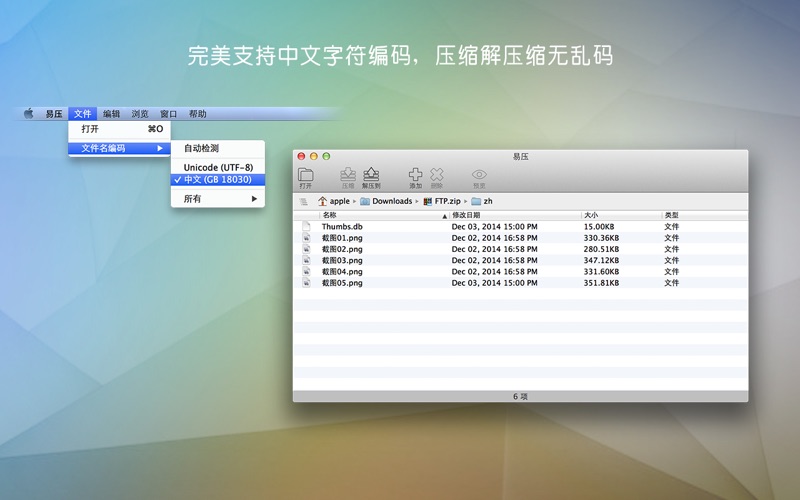Click the 压缩 (Compress) toolbar icon
This screenshot has height=500, width=800.
(x=348, y=177)
